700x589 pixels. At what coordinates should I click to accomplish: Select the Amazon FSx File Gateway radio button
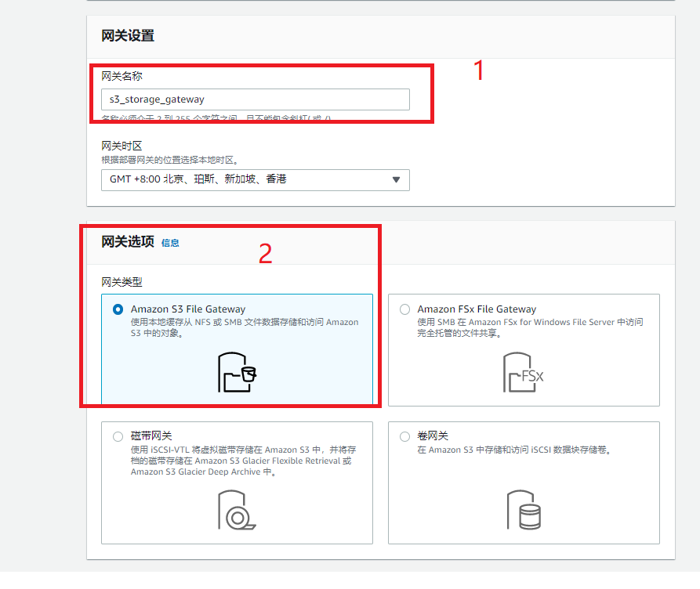pyautogui.click(x=405, y=309)
